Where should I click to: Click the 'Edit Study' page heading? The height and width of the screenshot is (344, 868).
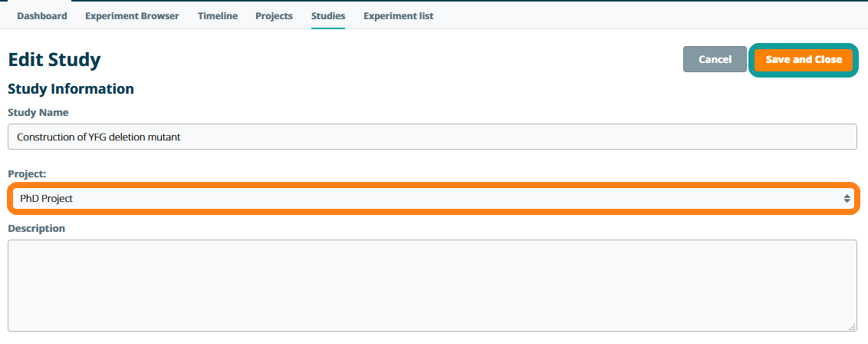54,60
